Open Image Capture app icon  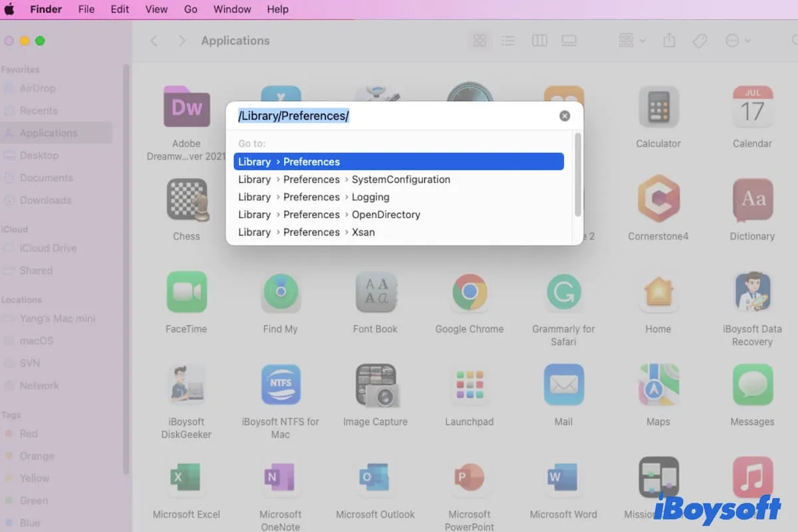point(376,384)
